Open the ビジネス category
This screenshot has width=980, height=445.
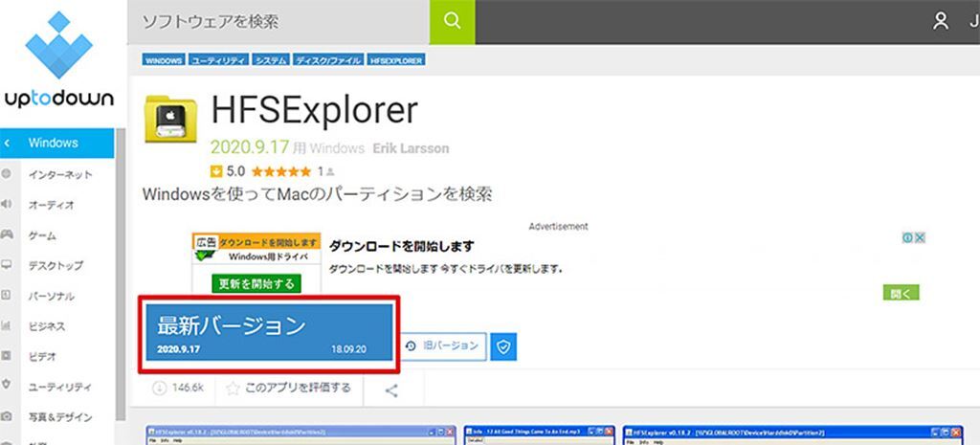click(47, 326)
